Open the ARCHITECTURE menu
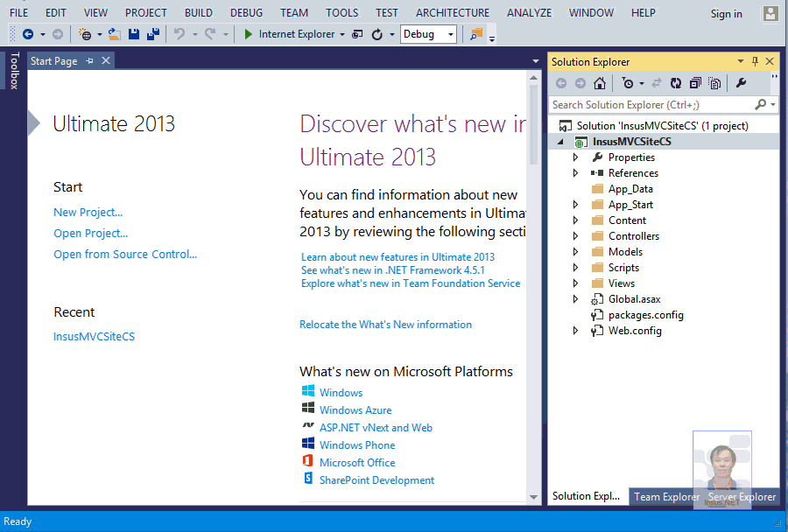Screen dimensions: 788x532 tap(453, 12)
